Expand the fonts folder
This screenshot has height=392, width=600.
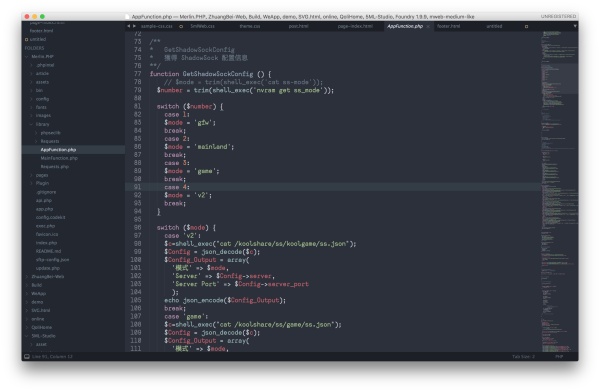pos(31,107)
